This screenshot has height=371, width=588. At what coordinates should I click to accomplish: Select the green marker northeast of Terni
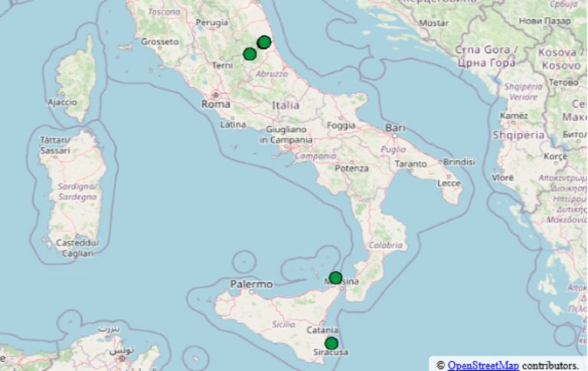coord(250,54)
